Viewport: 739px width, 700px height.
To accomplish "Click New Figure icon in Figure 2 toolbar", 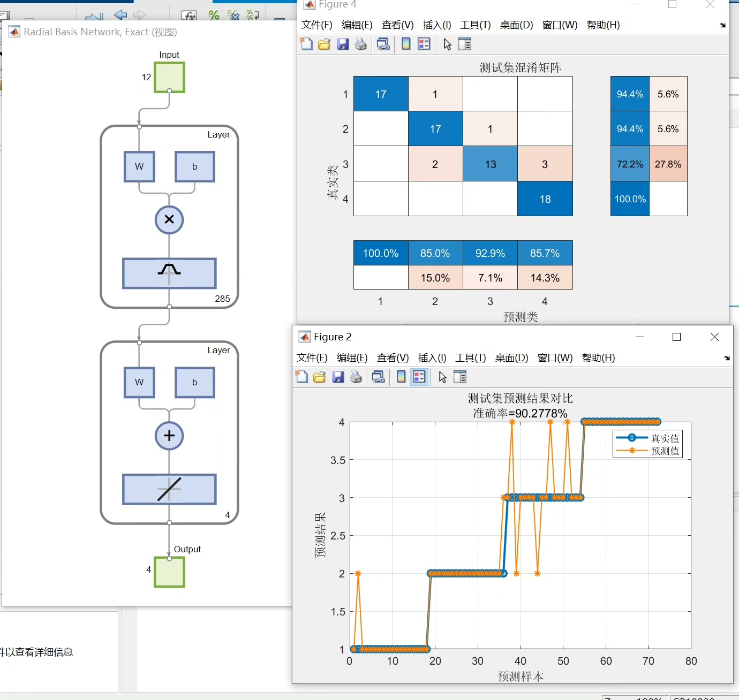I will pyautogui.click(x=301, y=377).
